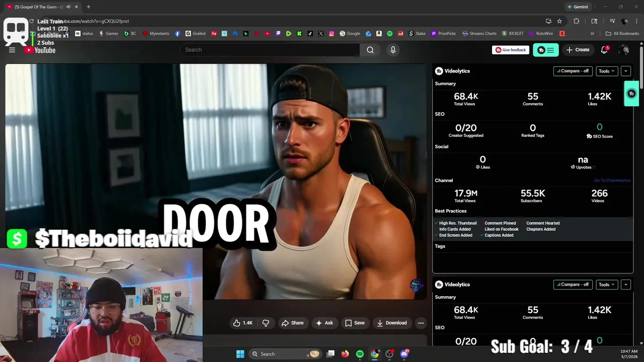This screenshot has width=644, height=362.
Task: Click the green TubeBuddy menu button
Action: click(545, 50)
